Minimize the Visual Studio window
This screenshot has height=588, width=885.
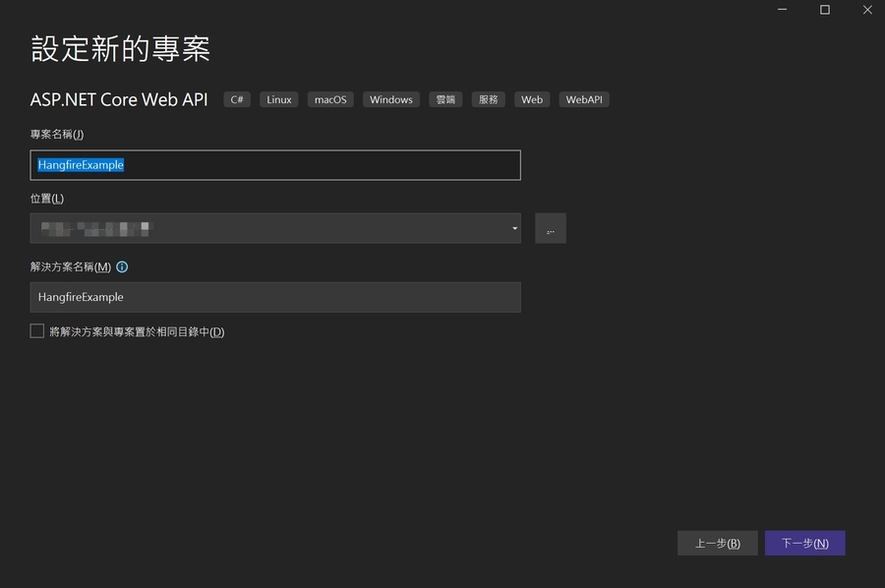(x=782, y=10)
